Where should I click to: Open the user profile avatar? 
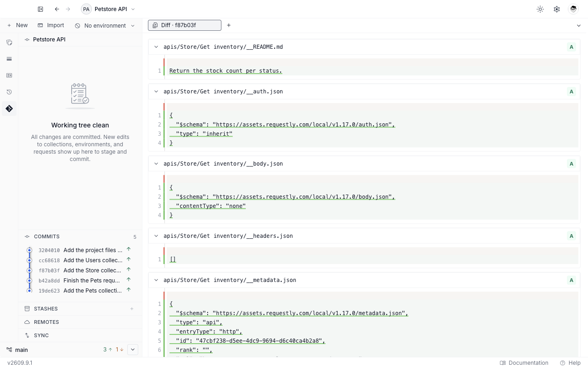[573, 9]
